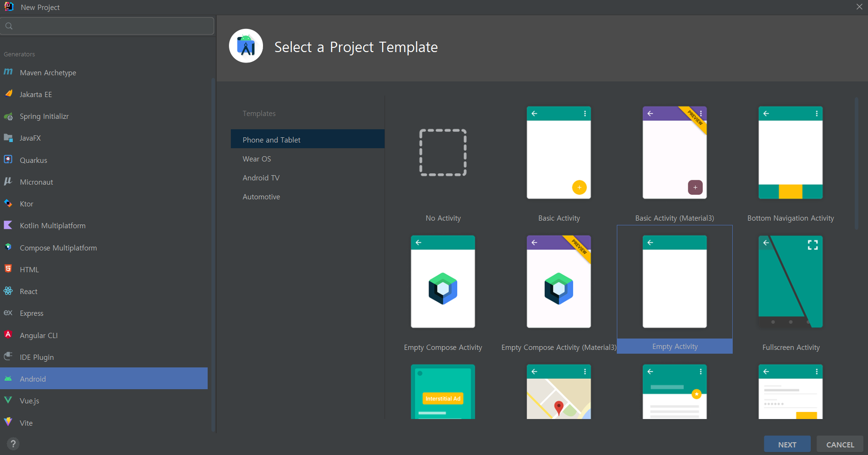
Task: Focus the generator search field
Action: pyautogui.click(x=107, y=26)
